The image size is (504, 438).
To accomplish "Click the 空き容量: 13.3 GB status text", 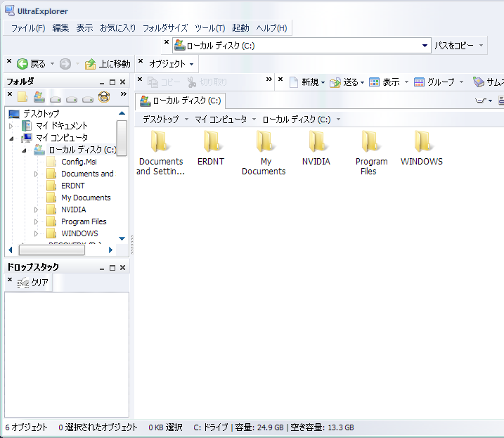I will tap(322, 427).
